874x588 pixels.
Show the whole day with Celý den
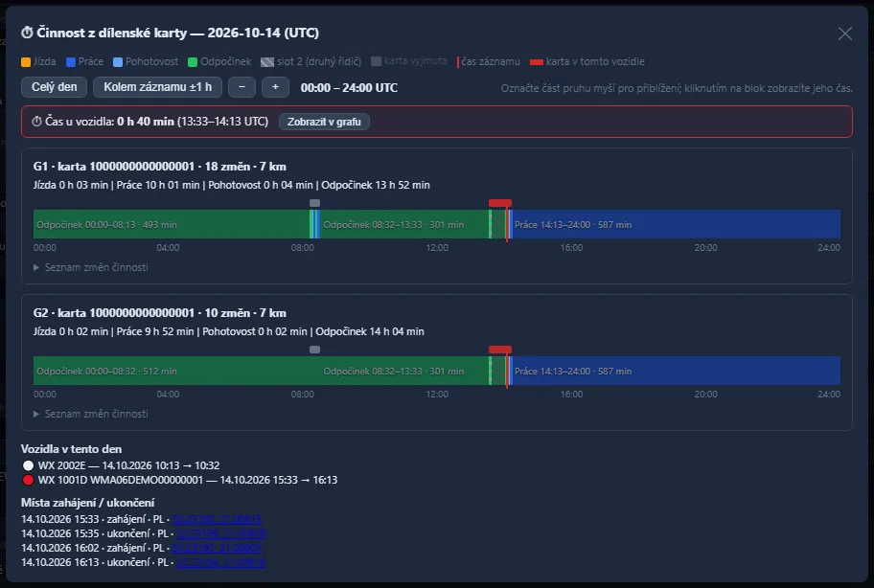[54, 87]
